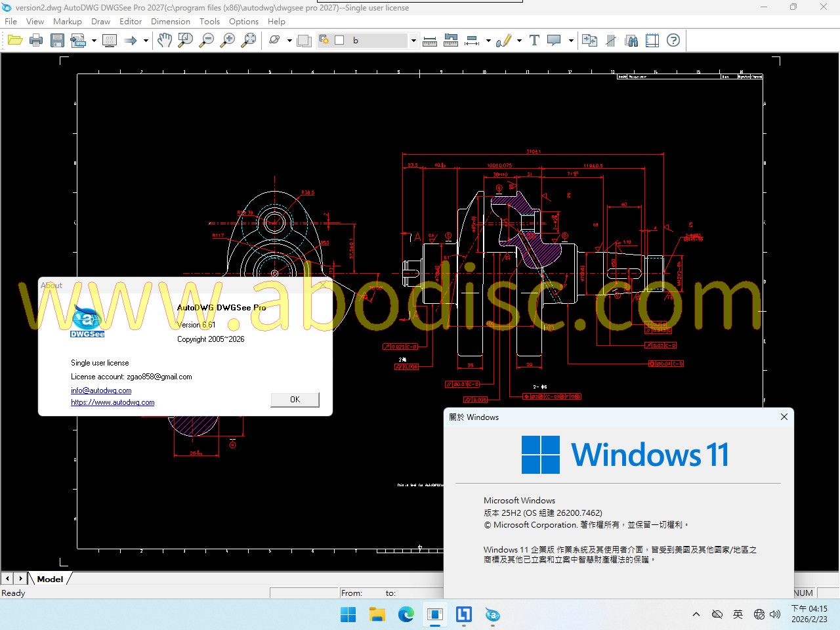Open the https://www.autodwg.com link
840x630 pixels.
tap(113, 402)
